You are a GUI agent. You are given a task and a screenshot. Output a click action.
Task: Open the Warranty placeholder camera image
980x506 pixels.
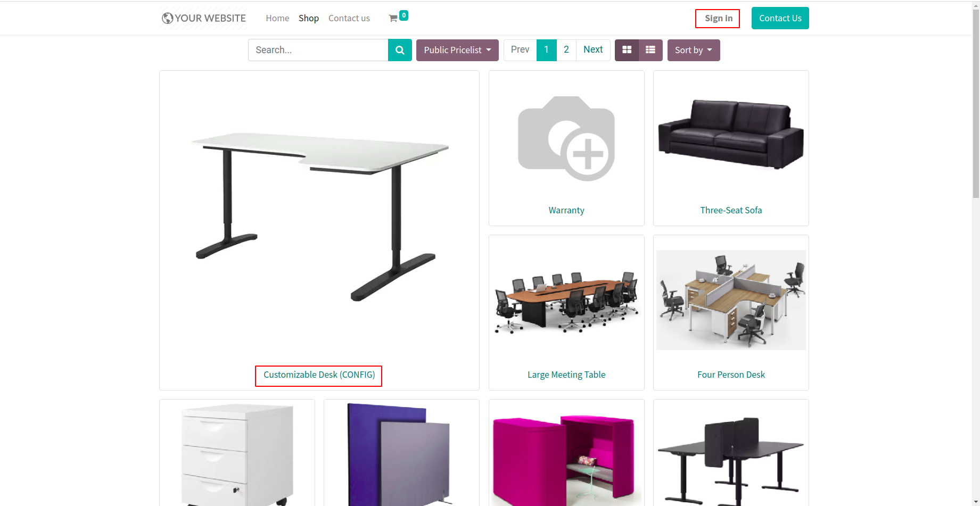(566, 138)
